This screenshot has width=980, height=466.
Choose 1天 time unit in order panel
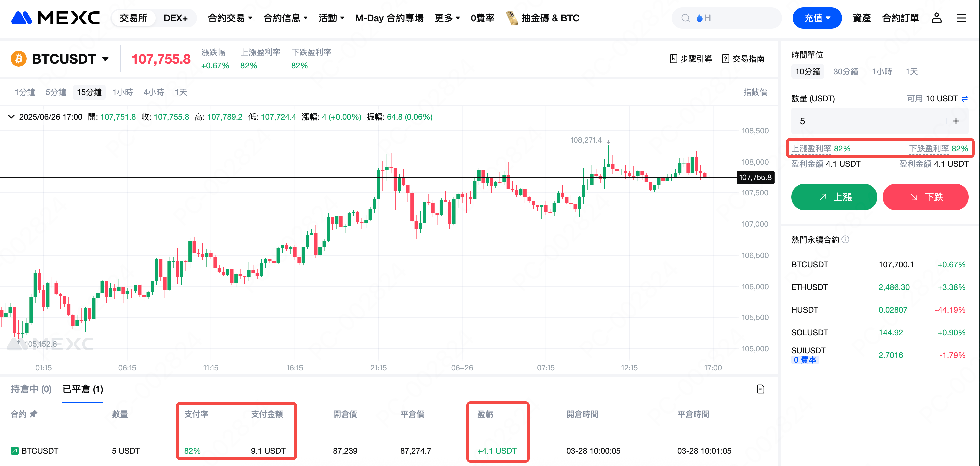click(912, 71)
